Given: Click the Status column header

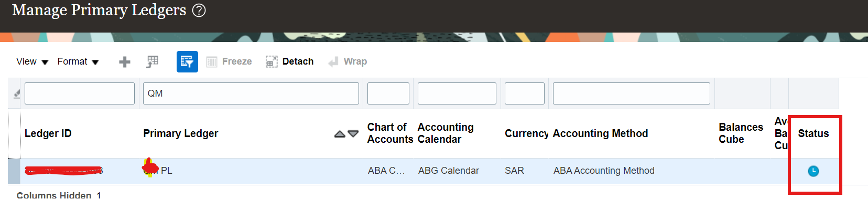Looking at the screenshot, I should pos(813,133).
